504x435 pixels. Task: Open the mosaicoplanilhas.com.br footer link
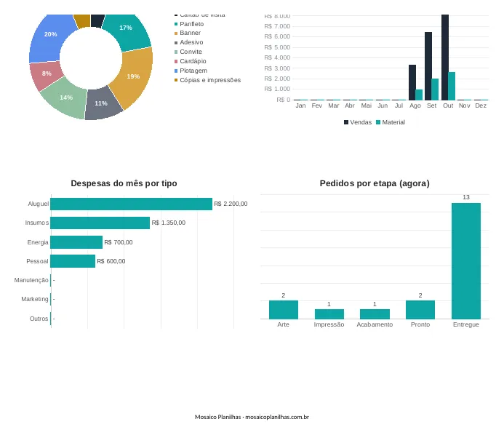click(277, 417)
